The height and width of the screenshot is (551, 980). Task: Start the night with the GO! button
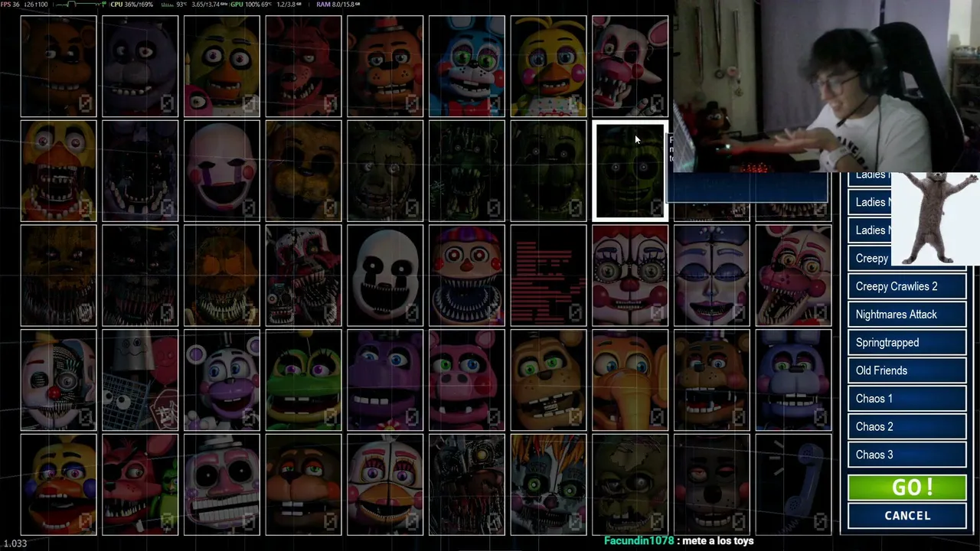click(907, 487)
